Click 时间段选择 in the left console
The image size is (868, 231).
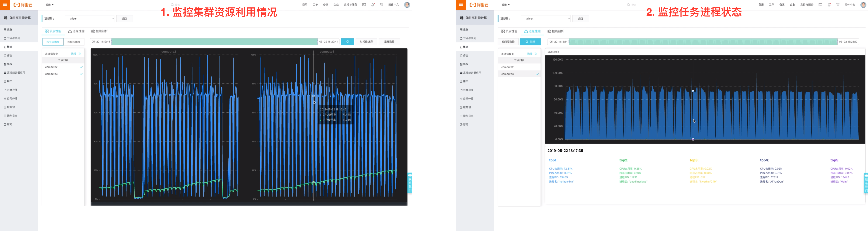(366, 41)
